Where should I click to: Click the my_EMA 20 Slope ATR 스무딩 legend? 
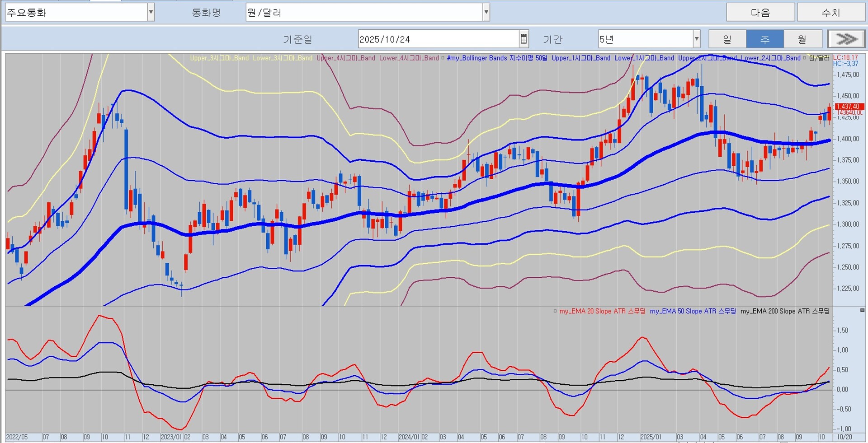(602, 311)
